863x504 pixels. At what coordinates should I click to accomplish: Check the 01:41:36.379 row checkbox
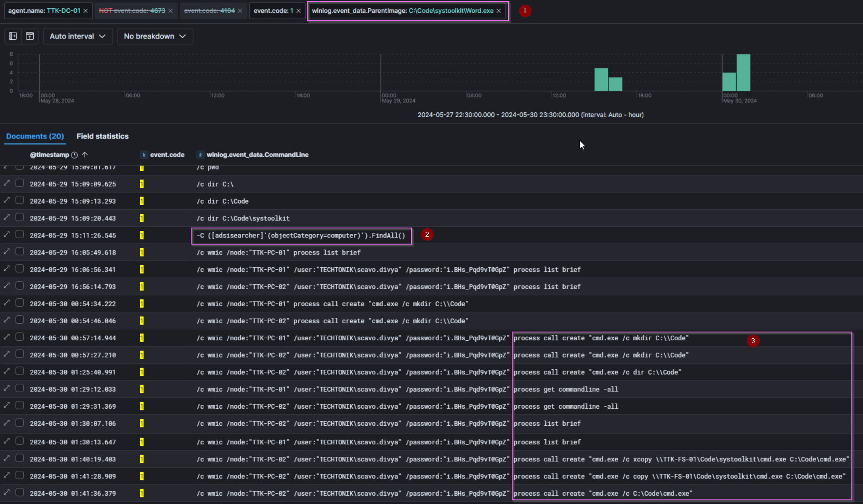(x=19, y=492)
